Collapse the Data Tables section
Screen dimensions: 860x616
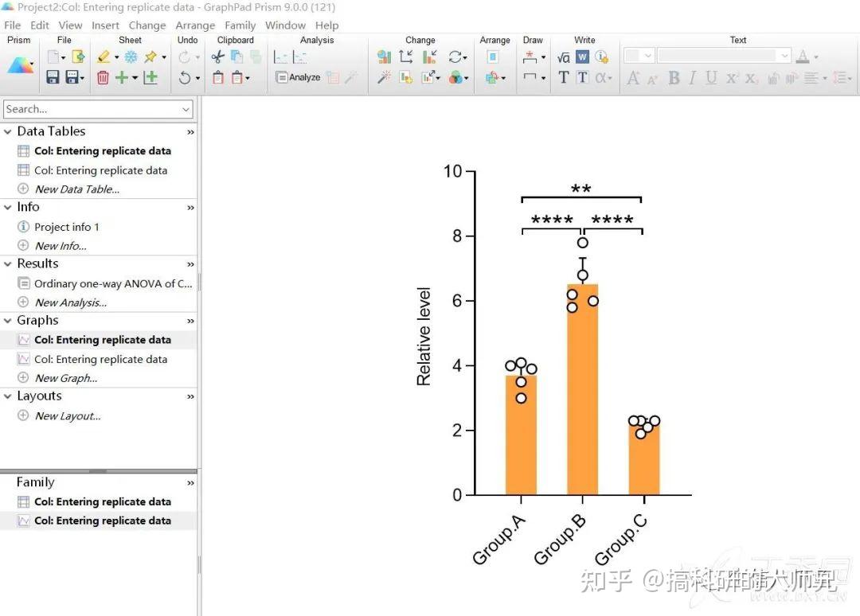(x=9, y=131)
